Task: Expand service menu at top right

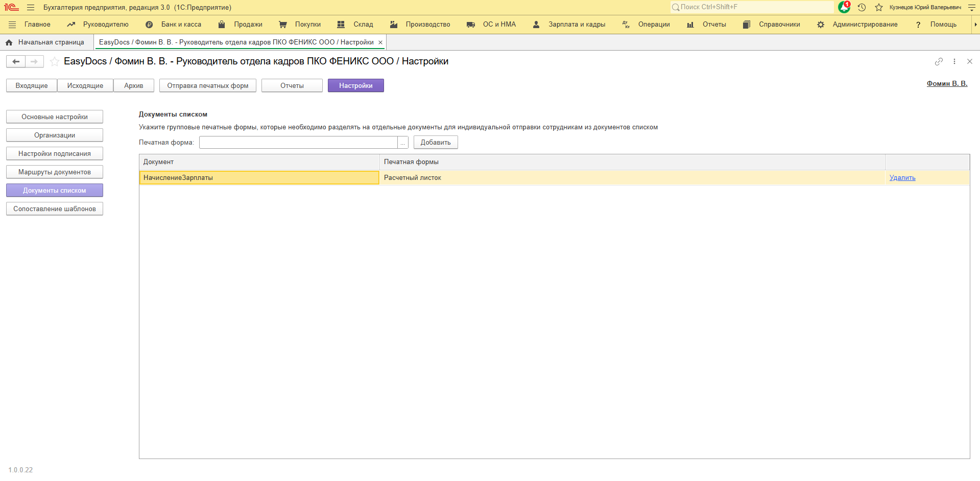Action: click(x=971, y=8)
